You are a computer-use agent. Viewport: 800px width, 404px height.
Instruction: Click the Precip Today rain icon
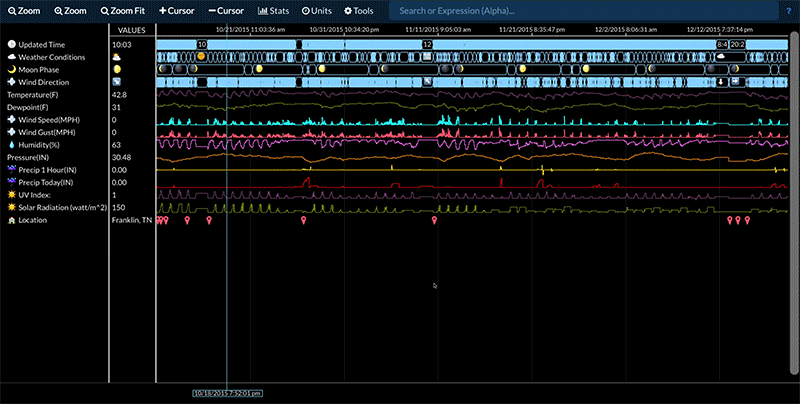(x=12, y=182)
